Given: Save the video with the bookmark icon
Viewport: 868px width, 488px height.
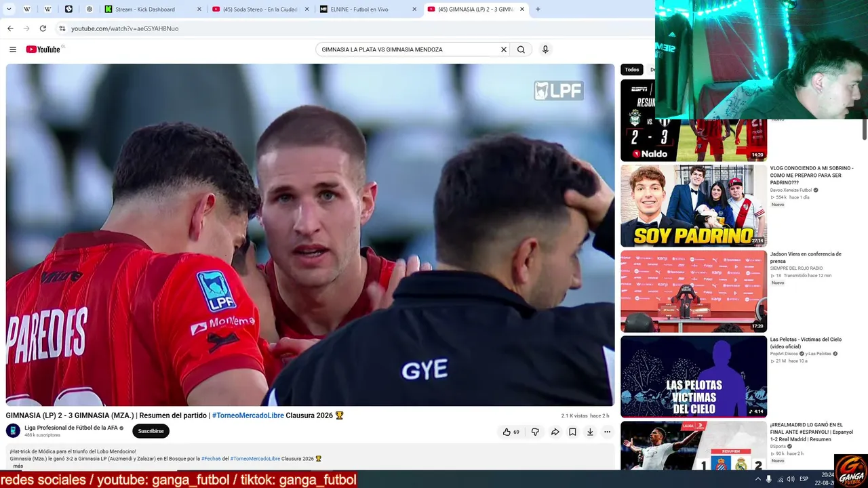Looking at the screenshot, I should click(572, 432).
